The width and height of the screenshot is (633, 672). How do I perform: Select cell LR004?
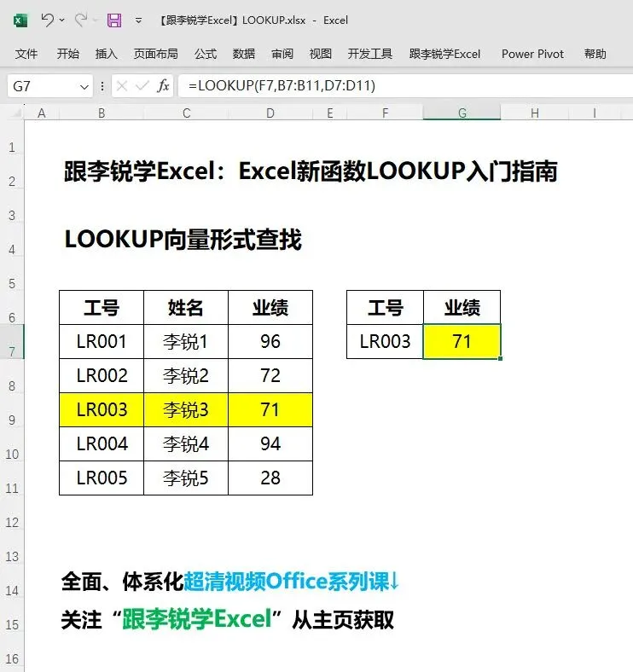pyautogui.click(x=102, y=443)
